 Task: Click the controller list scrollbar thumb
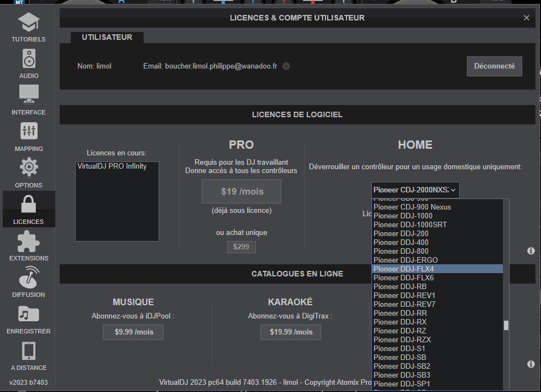tap(506, 326)
